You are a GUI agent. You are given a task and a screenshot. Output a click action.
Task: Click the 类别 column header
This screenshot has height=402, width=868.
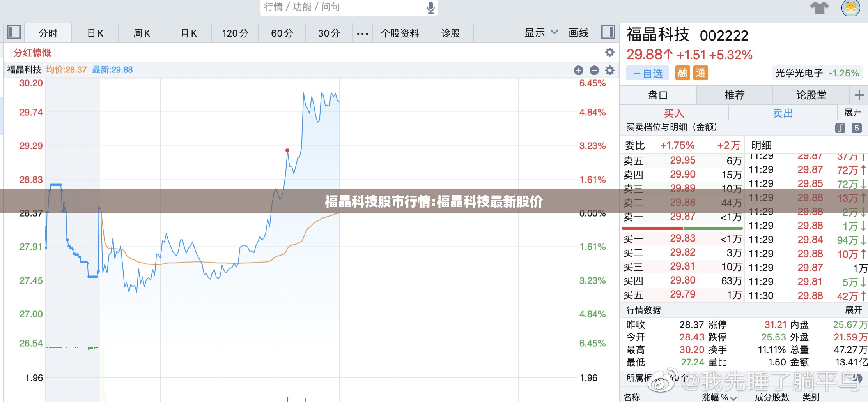tap(811, 397)
